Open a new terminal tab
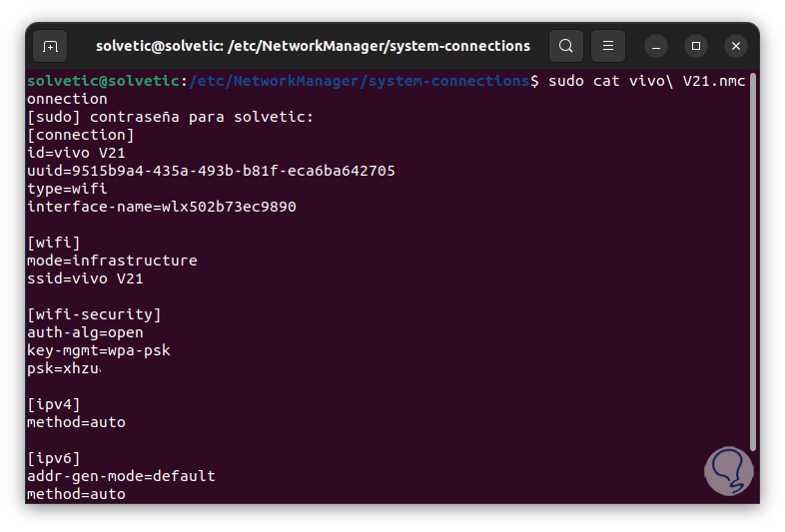This screenshot has width=785, height=532. (x=50, y=46)
